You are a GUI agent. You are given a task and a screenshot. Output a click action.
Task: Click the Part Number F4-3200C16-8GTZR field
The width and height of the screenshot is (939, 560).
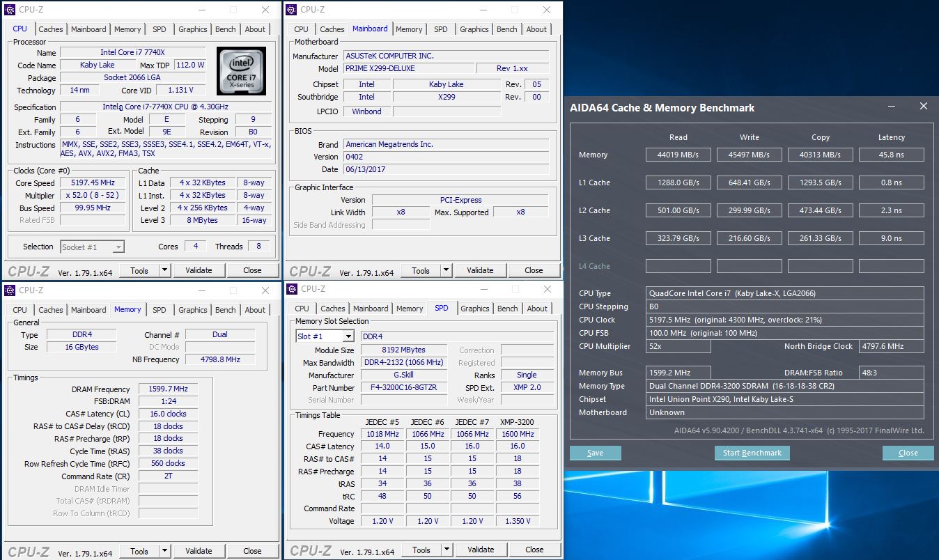(404, 387)
